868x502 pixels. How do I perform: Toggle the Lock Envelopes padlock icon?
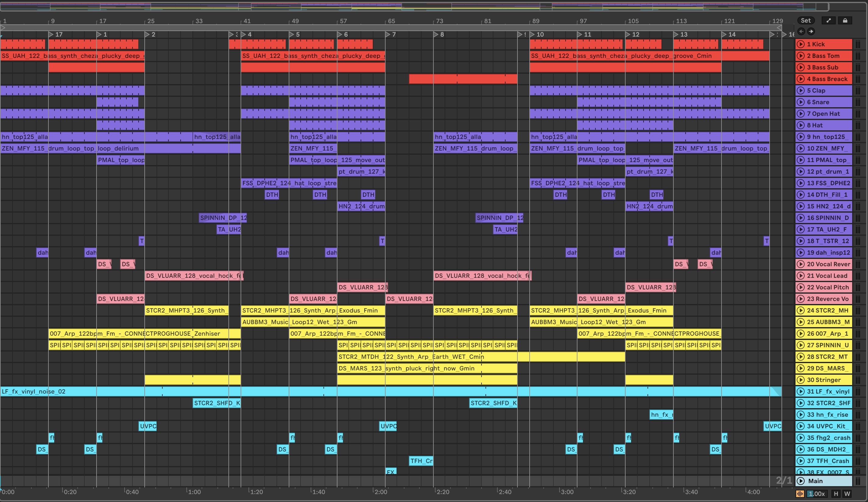[845, 21]
